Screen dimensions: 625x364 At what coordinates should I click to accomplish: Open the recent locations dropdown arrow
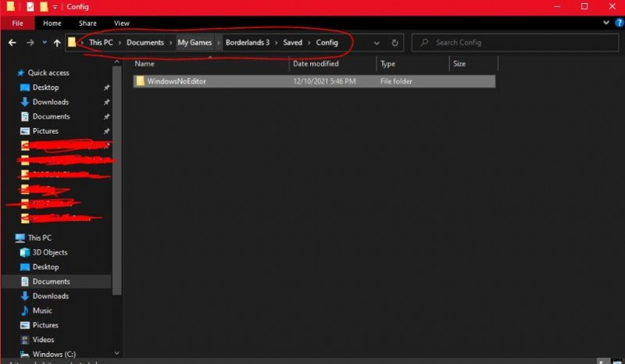pyautogui.click(x=45, y=43)
